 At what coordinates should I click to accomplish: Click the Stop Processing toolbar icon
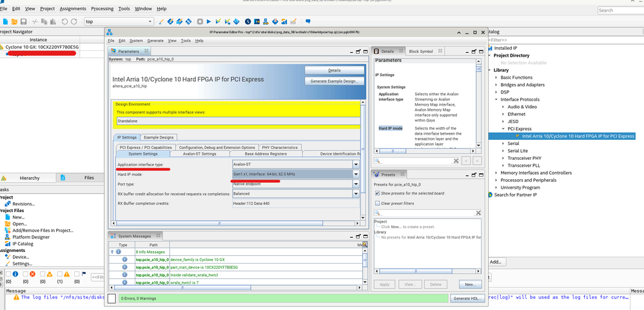[x=200, y=21]
